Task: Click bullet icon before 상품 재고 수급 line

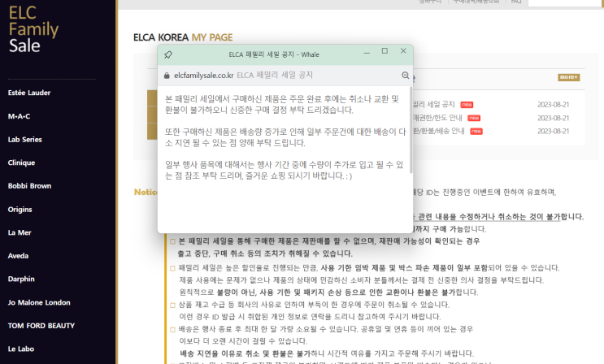Action: click(172, 305)
